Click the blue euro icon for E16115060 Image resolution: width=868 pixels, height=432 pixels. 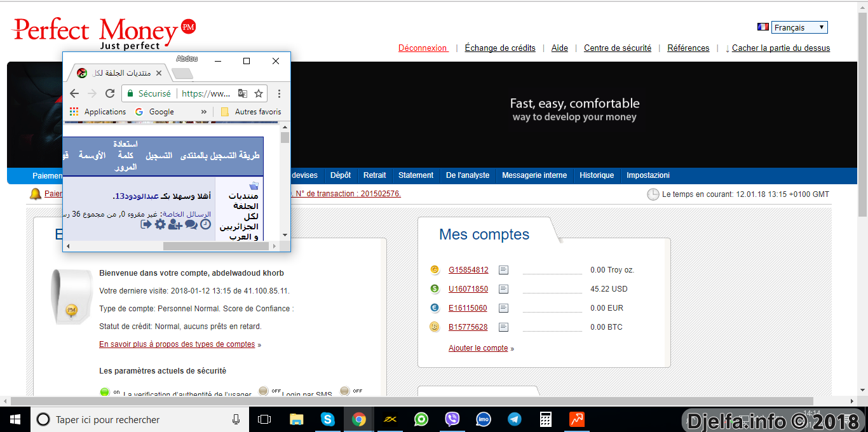click(435, 308)
